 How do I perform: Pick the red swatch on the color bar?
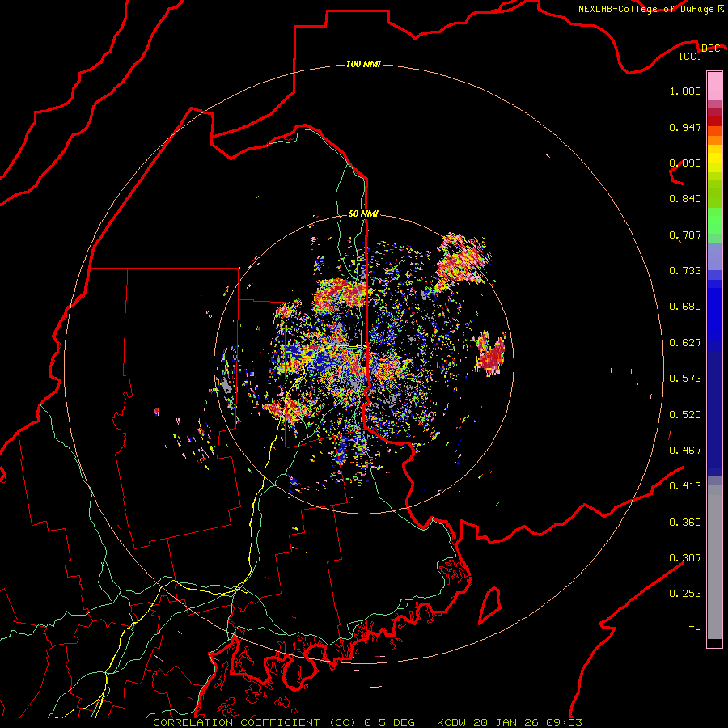coord(714,121)
